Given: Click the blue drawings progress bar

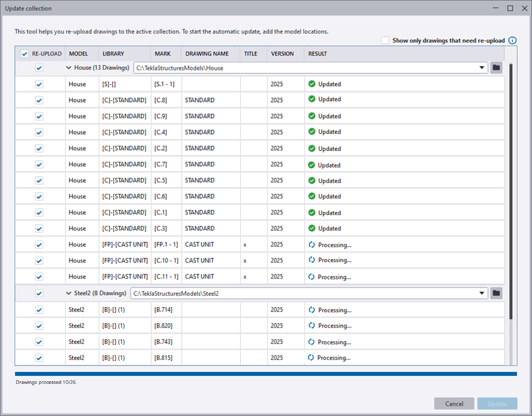Looking at the screenshot, I should (x=266, y=374).
